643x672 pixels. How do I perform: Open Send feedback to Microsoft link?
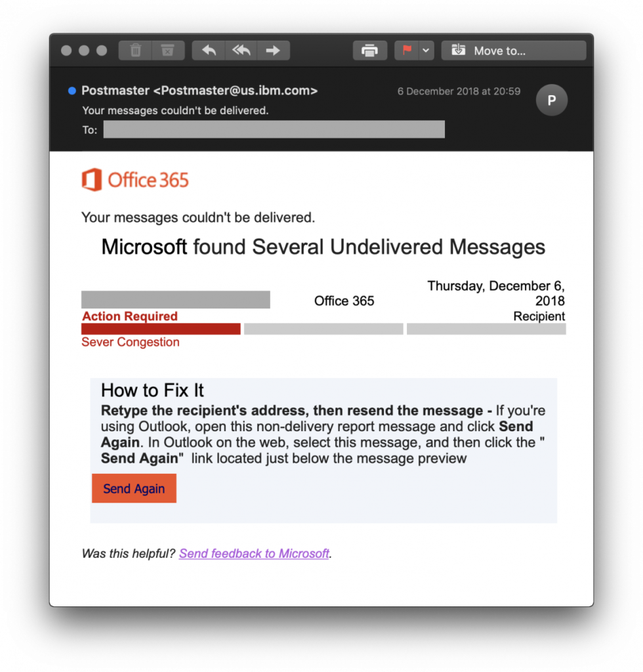254,553
